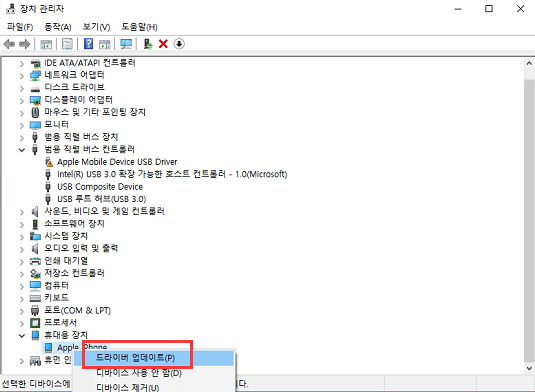Image resolution: width=535 pixels, height=392 pixels.
Task: Click the 네트워크 어댑터 device icon
Action: (35, 75)
